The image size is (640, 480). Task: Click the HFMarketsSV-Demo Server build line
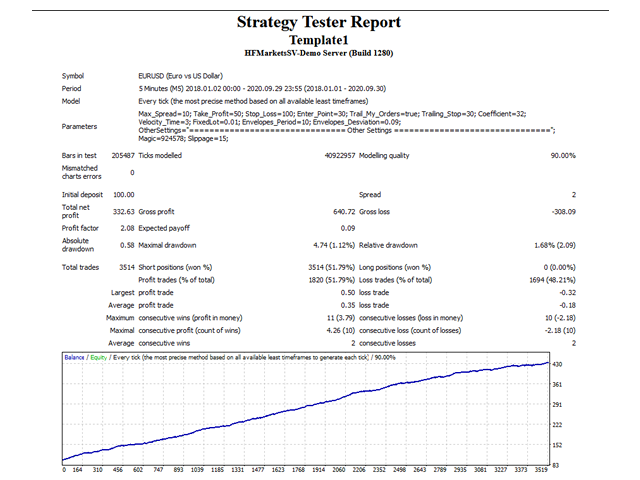pyautogui.click(x=319, y=50)
